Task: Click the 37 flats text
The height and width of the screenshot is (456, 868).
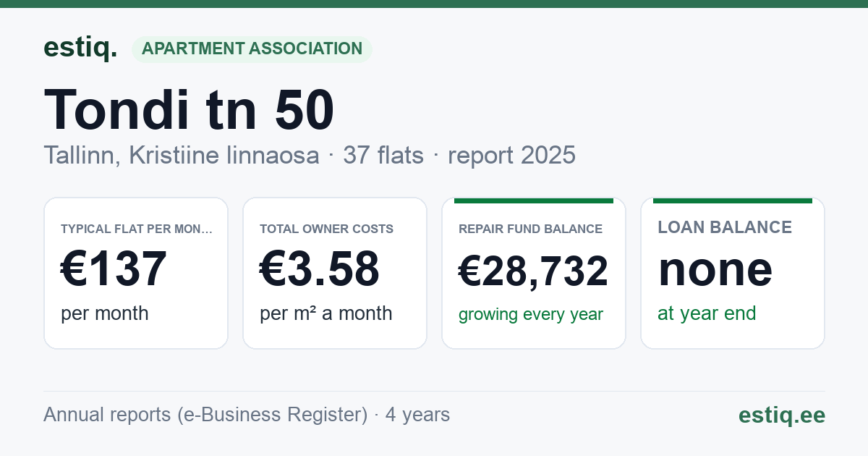Action: tap(383, 155)
